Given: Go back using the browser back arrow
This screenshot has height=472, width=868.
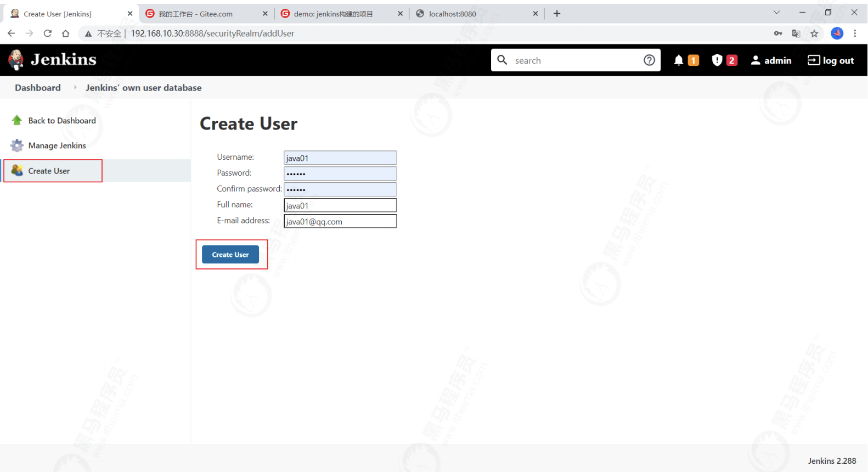Looking at the screenshot, I should tap(12, 33).
